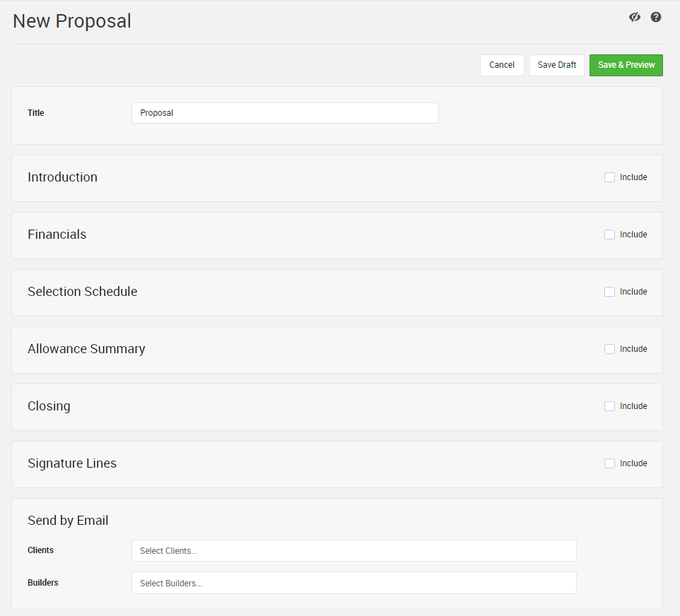The image size is (680, 616).
Task: Focus the Title input field
Action: pos(285,113)
